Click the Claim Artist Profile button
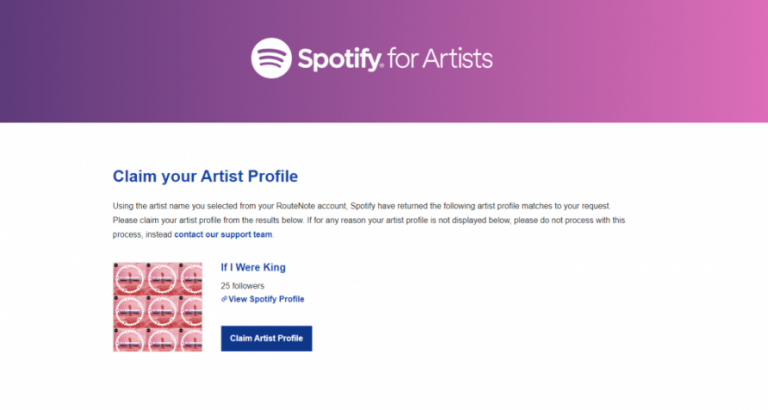Screen dimensions: 768x410 coord(266,338)
